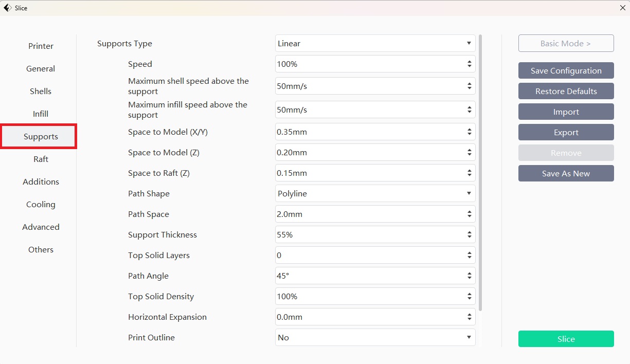Open the Print Outline dropdown
The width and height of the screenshot is (630, 364).
[375, 338]
